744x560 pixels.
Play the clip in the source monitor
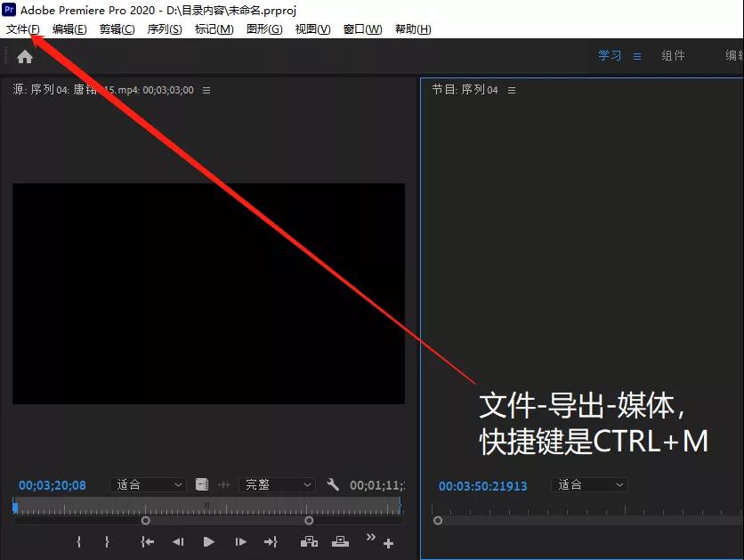[x=209, y=541]
